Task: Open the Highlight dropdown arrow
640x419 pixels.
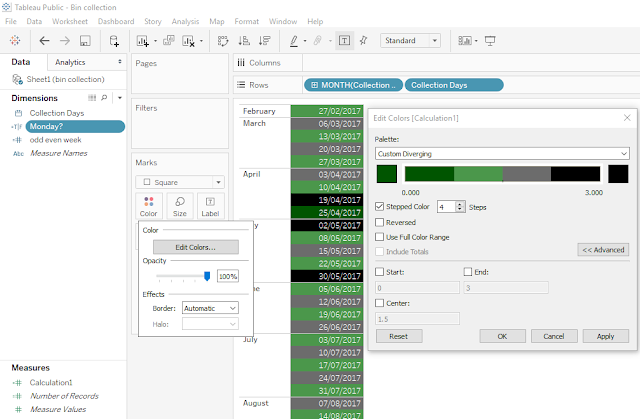Action: click(305, 41)
